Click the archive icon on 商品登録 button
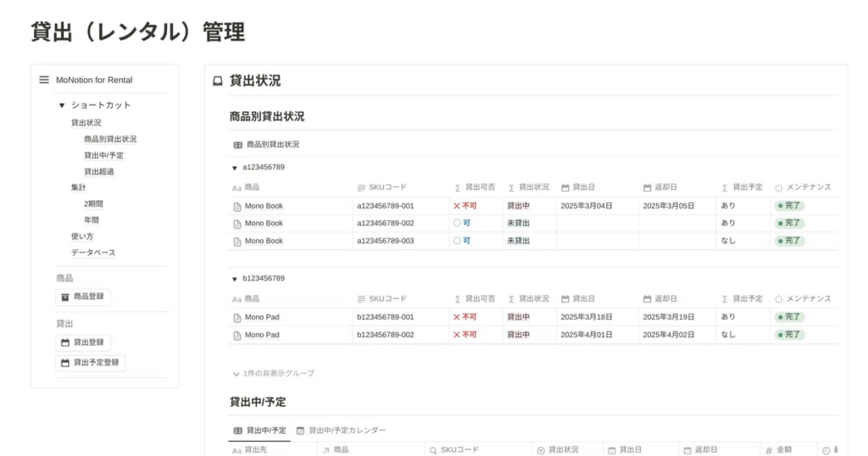868x456 pixels. click(64, 297)
